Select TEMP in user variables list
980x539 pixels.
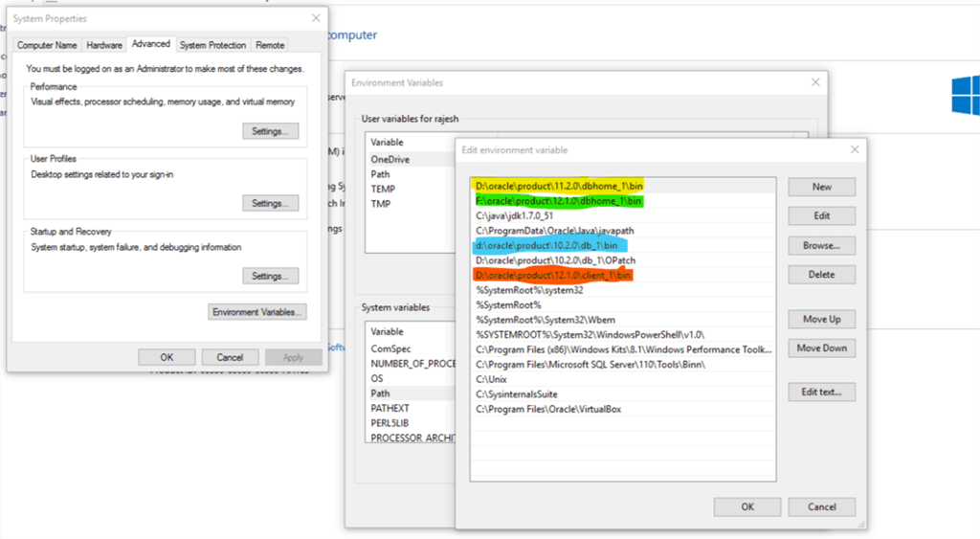pyautogui.click(x=411, y=189)
